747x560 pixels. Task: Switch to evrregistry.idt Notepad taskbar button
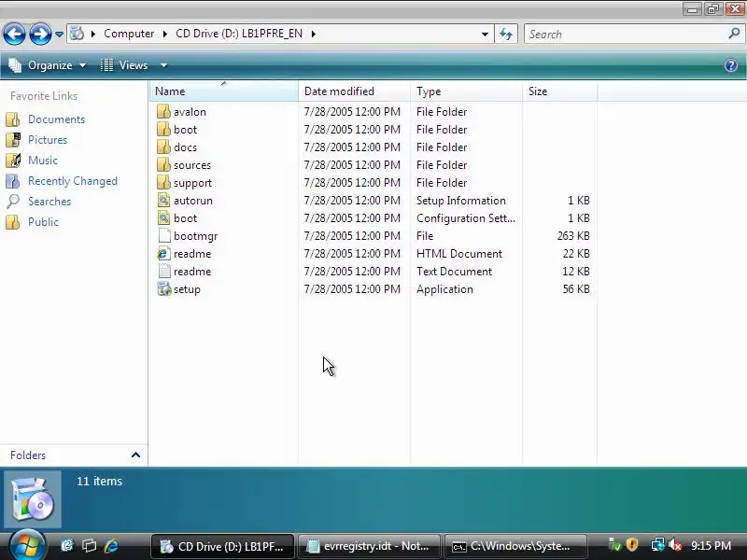(369, 546)
